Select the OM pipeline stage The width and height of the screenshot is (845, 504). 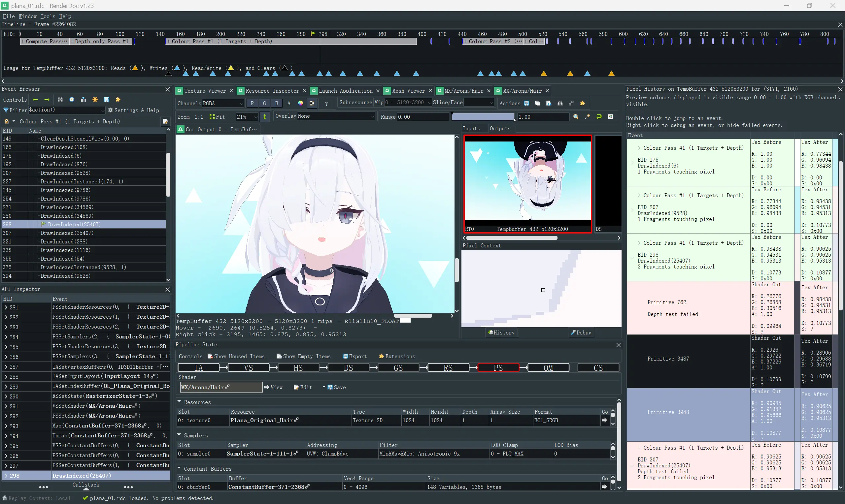pos(548,368)
